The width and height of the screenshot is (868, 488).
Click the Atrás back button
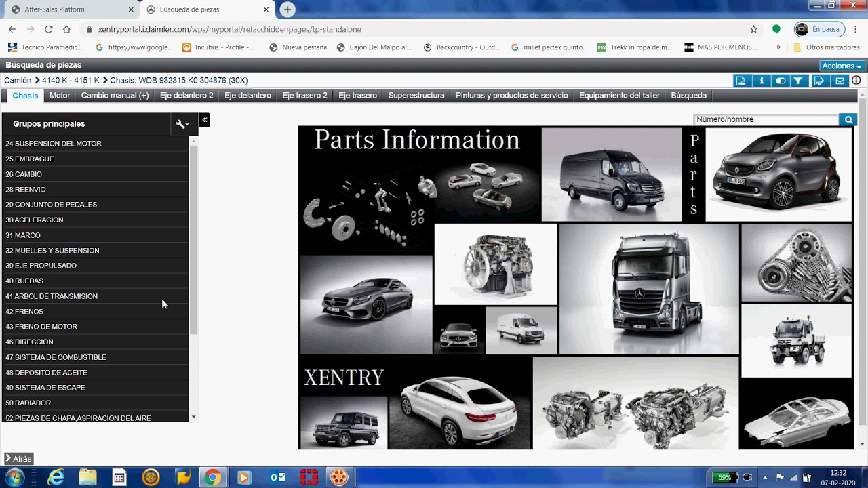click(x=19, y=459)
